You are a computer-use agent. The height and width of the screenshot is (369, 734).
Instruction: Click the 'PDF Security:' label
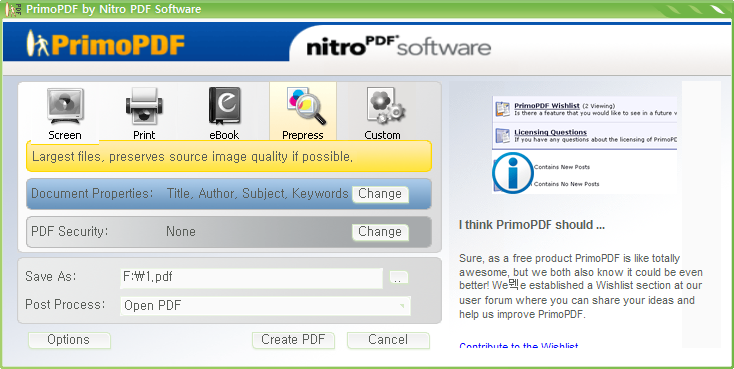pyautogui.click(x=69, y=232)
